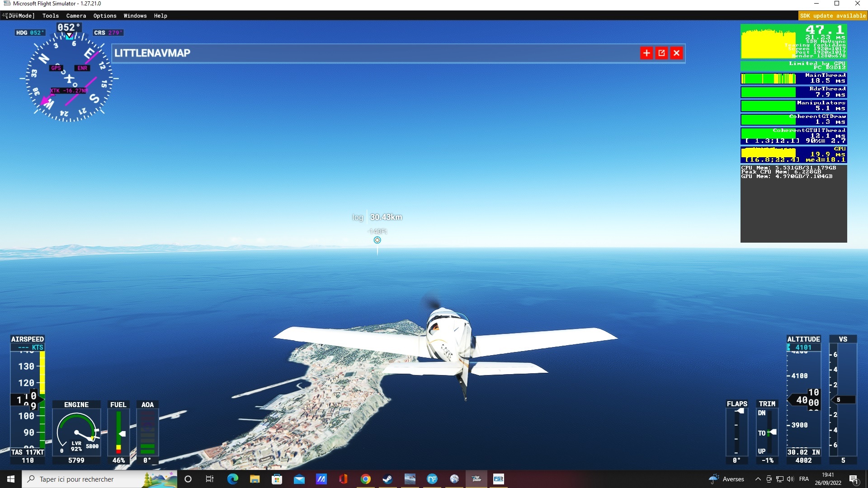The image size is (868, 488).
Task: Click the Microsoft Flight Simulator taskbar icon
Action: (476, 479)
